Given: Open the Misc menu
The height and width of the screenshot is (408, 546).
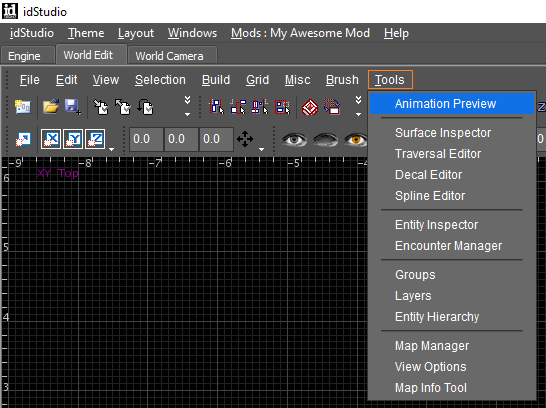Looking at the screenshot, I should [297, 80].
